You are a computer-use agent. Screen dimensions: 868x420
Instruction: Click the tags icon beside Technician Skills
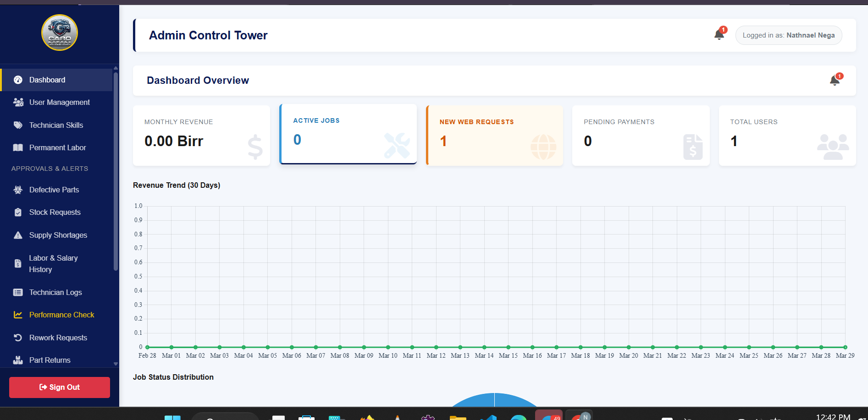point(18,125)
